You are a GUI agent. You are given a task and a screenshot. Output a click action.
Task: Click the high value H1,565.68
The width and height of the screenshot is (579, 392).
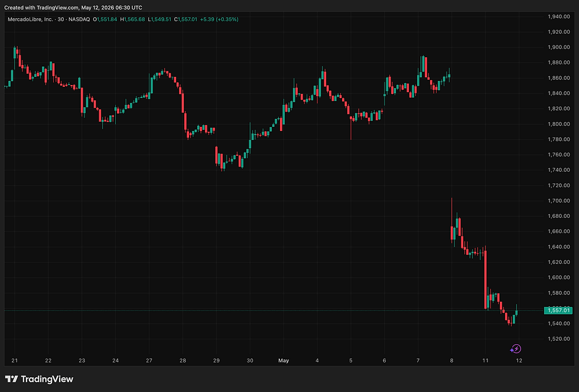point(132,19)
